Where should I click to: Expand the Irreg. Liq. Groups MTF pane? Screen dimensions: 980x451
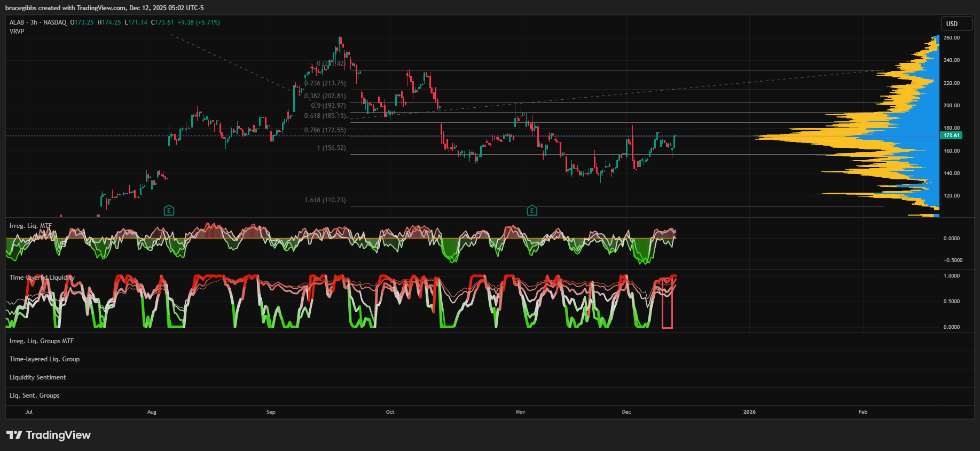point(42,341)
